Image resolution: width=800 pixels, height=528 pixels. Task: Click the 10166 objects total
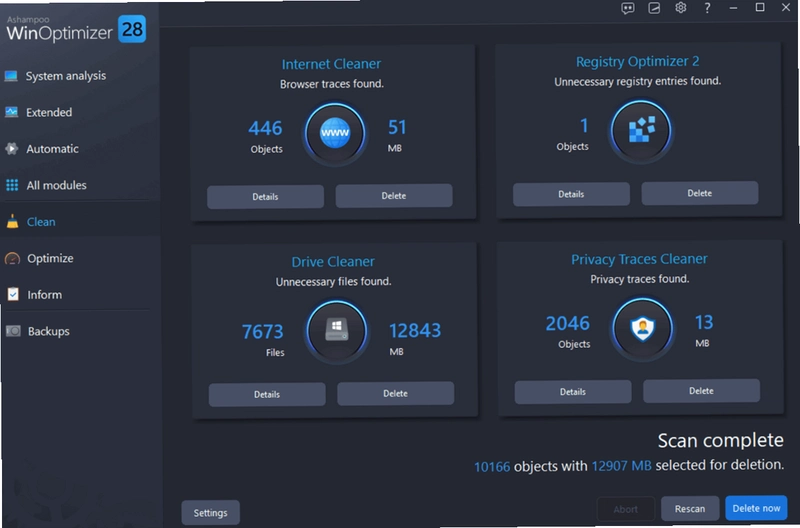point(492,467)
